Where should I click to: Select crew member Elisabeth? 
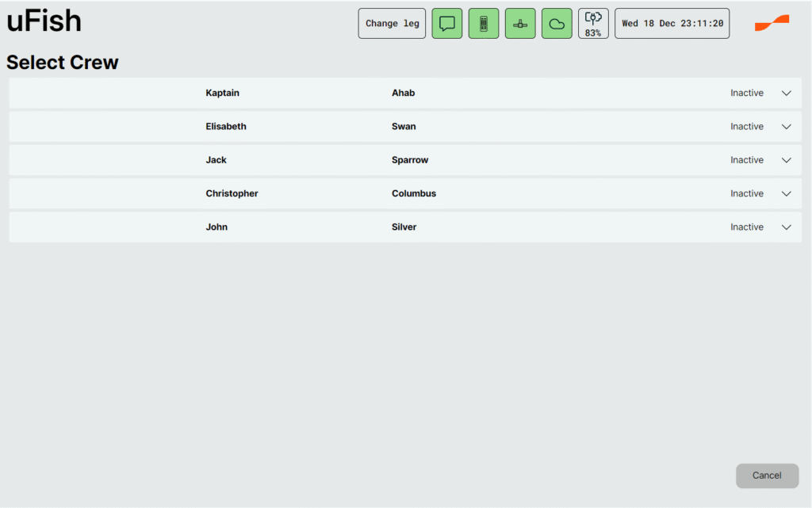point(226,127)
